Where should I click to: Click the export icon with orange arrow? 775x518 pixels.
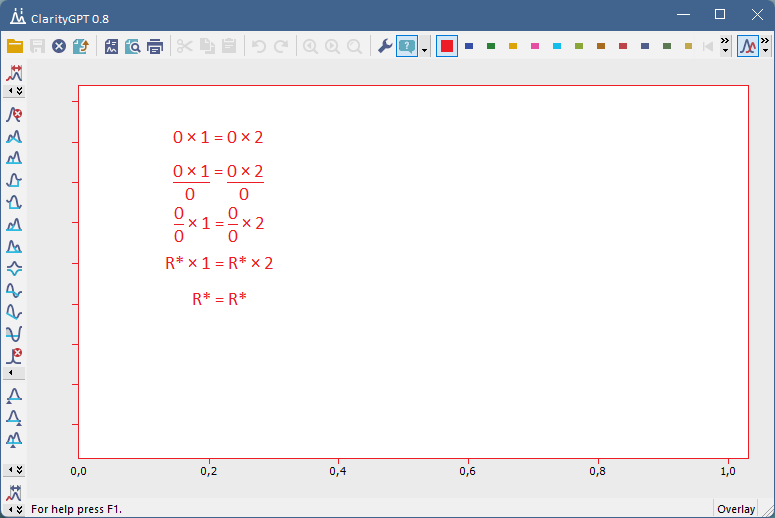(81, 46)
